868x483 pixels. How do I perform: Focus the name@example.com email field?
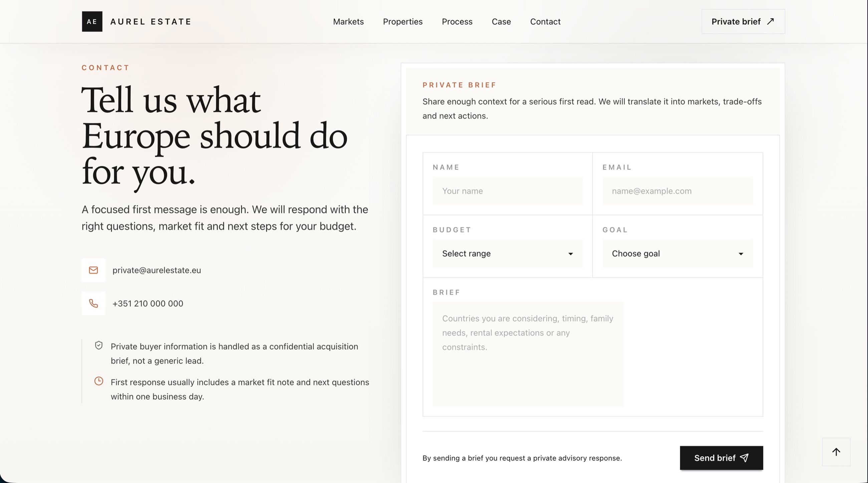(x=677, y=191)
